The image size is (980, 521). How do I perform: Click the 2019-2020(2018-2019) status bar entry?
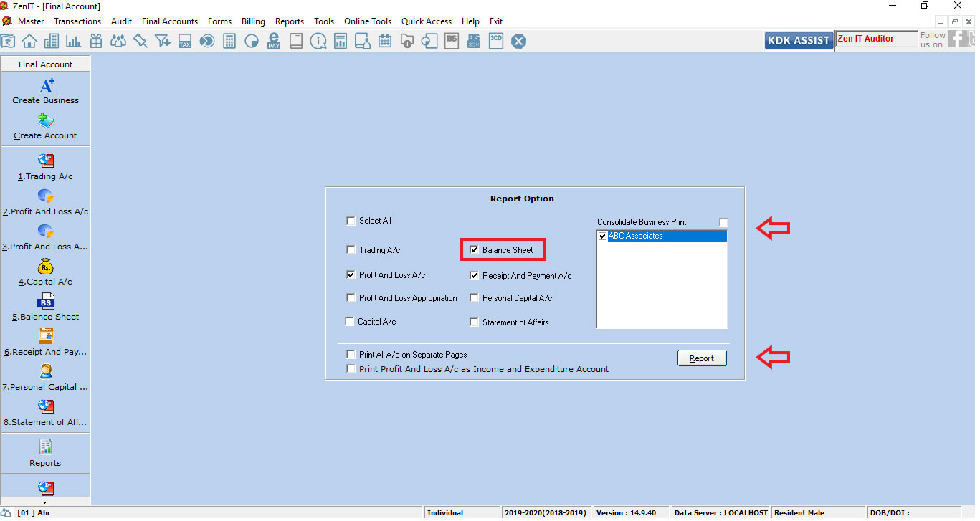(x=546, y=512)
